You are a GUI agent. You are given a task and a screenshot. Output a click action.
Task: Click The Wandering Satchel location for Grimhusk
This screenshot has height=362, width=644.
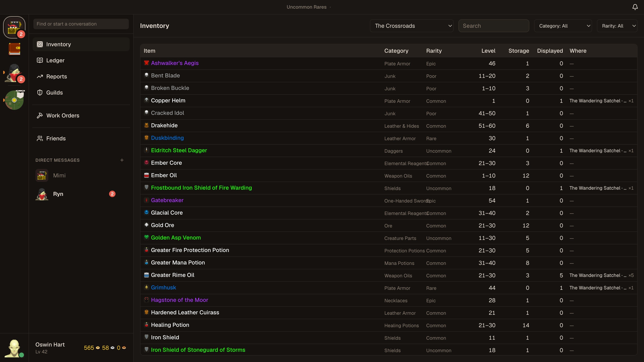[598, 288]
